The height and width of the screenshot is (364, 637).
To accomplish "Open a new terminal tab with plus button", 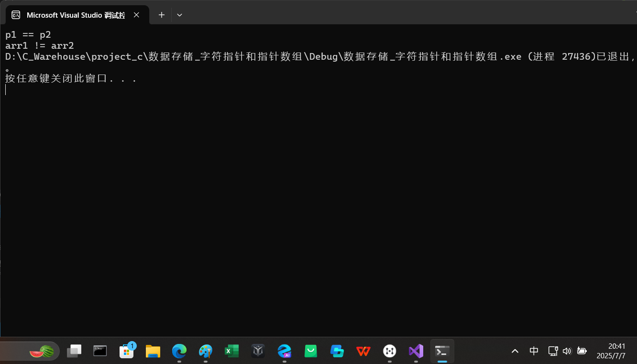I will 162,15.
